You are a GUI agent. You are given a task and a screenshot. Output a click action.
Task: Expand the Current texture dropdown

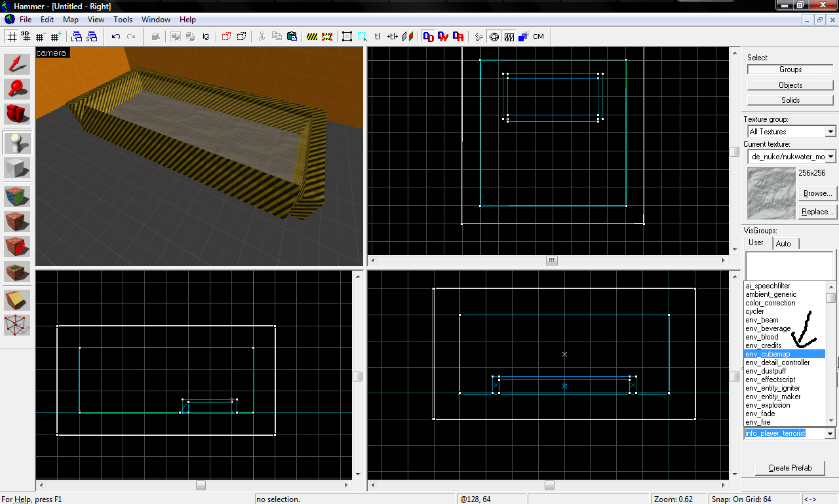[830, 157]
